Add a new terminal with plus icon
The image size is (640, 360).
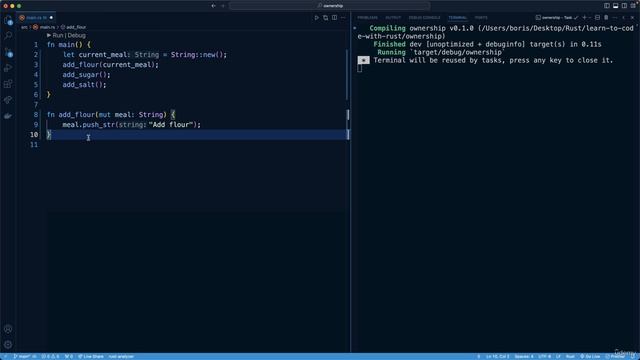click(584, 18)
